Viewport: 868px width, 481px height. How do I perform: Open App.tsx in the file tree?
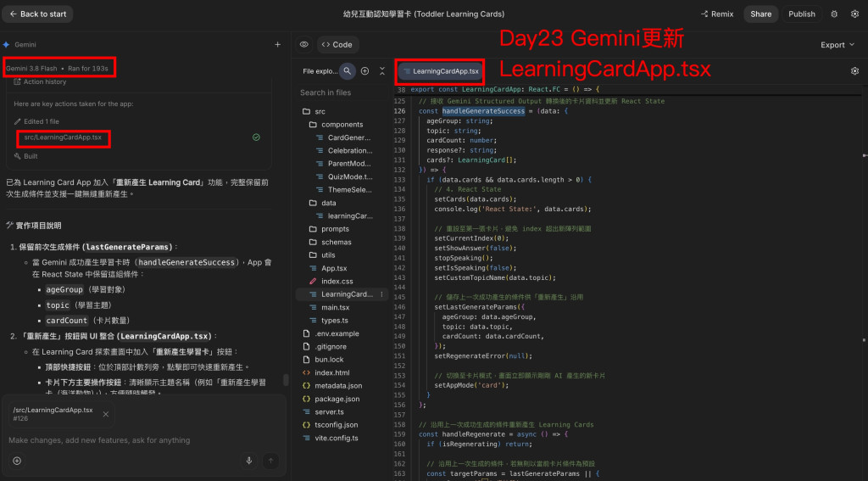point(328,268)
